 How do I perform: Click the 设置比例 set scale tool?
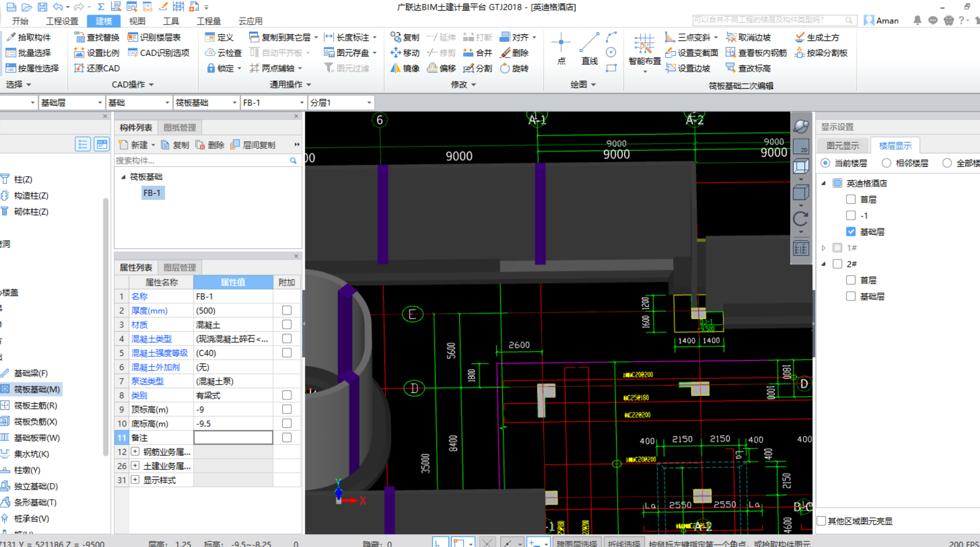click(x=97, y=53)
